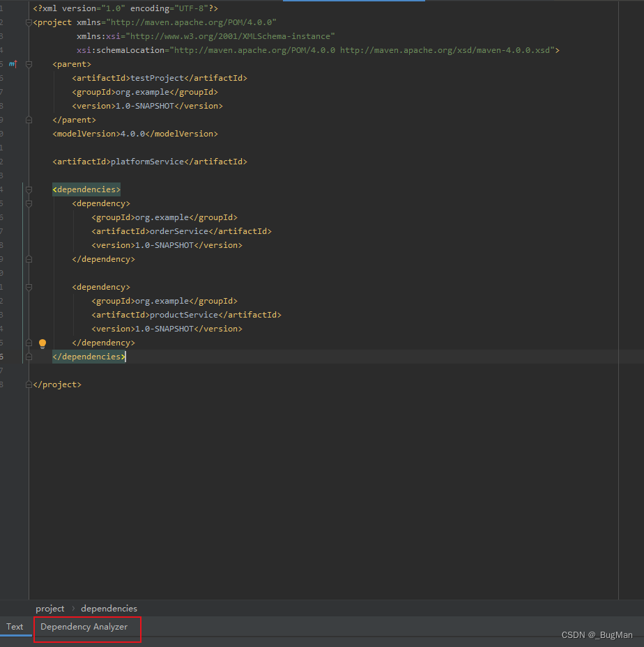Click the productService artifactId text

click(x=183, y=314)
